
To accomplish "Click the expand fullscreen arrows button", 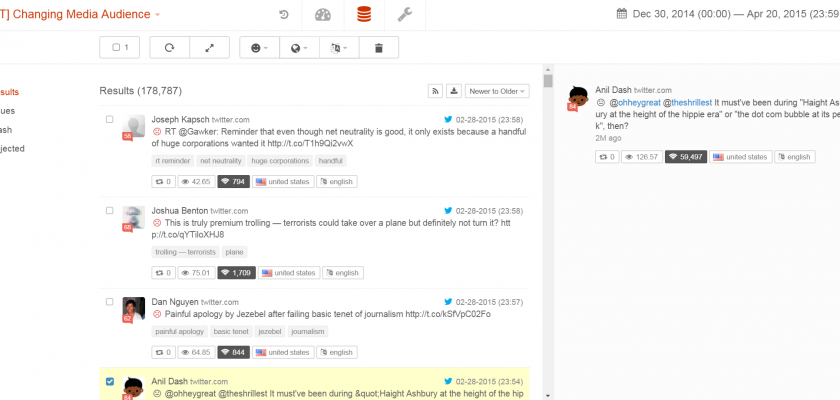I will click(209, 47).
